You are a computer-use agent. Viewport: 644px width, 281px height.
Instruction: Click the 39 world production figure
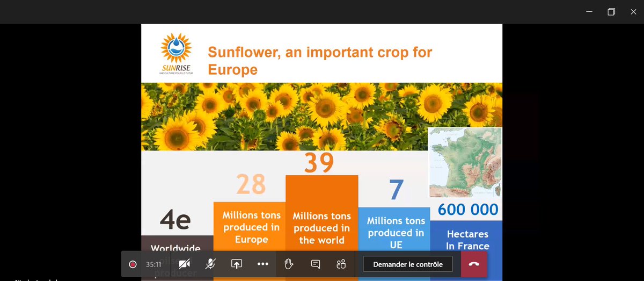click(x=319, y=163)
